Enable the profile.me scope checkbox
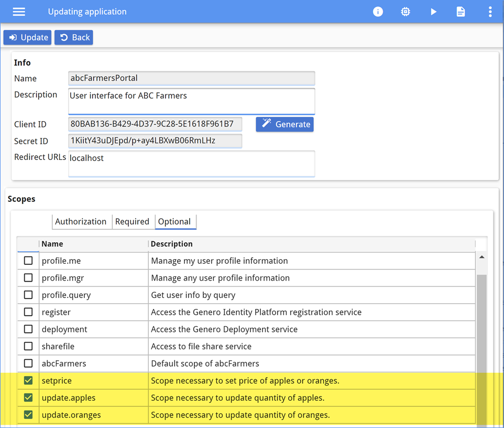 click(x=28, y=261)
